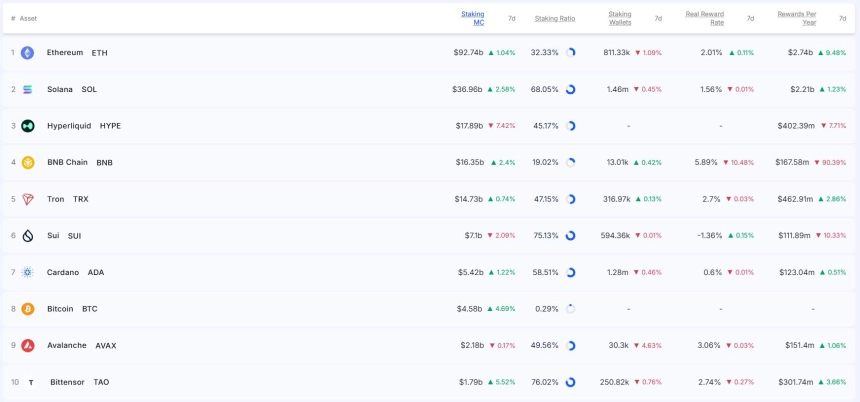This screenshot has height=402, width=860.
Task: Click the 7d header beside Staking MC
Action: (x=512, y=18)
